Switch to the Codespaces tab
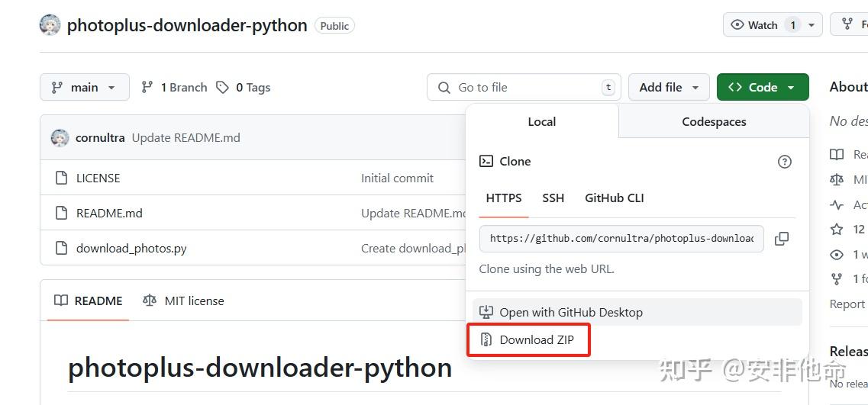The width and height of the screenshot is (868, 405). 714,122
